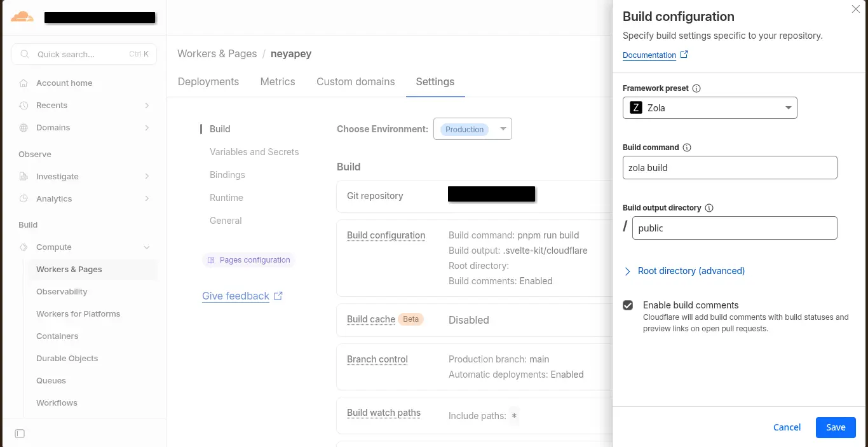Viewport: 868px width, 447px height.
Task: Select General settings section
Action: [x=226, y=221]
